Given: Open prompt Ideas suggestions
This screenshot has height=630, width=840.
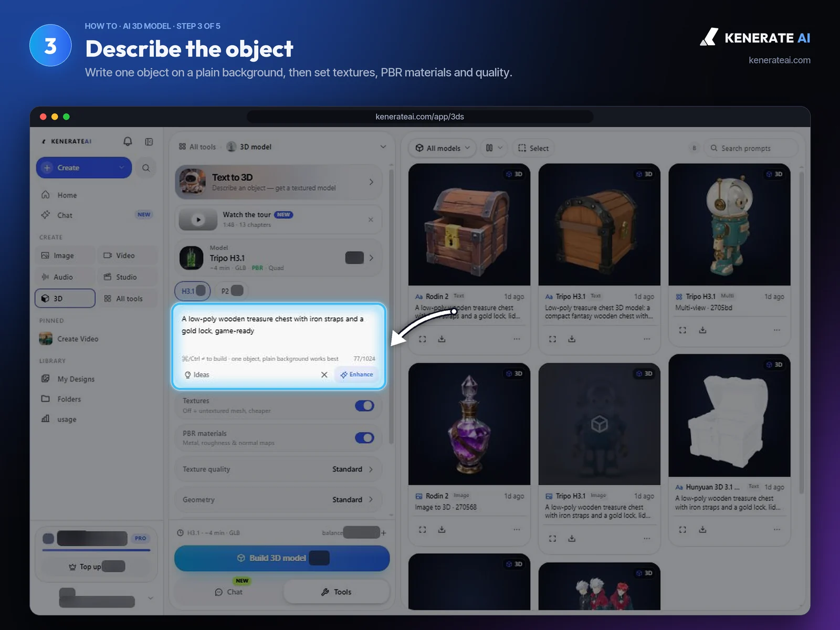Looking at the screenshot, I should (197, 375).
